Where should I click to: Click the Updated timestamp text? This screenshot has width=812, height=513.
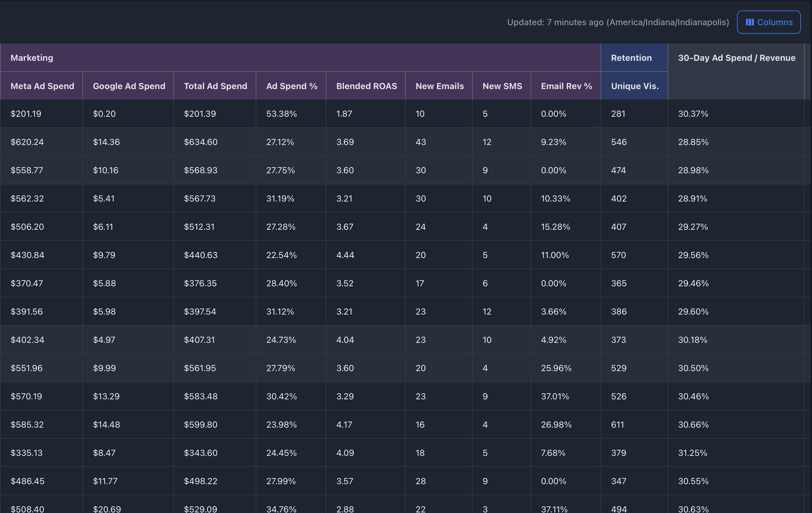[618, 22]
